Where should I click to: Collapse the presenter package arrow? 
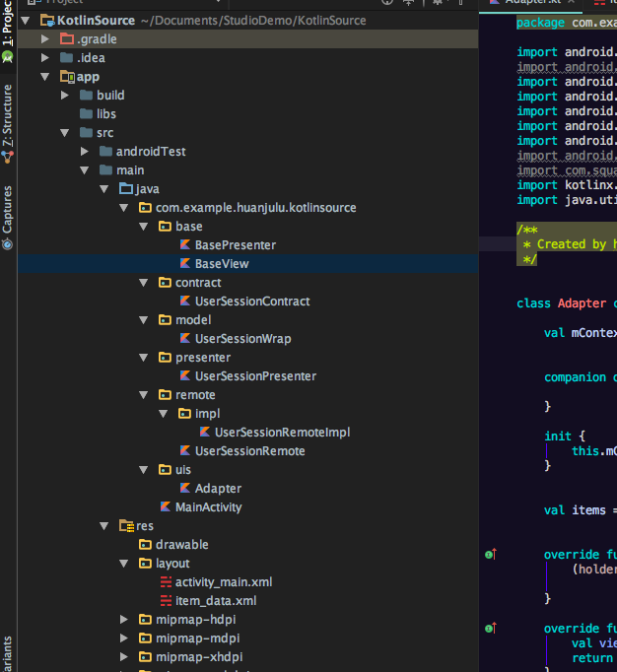(143, 358)
